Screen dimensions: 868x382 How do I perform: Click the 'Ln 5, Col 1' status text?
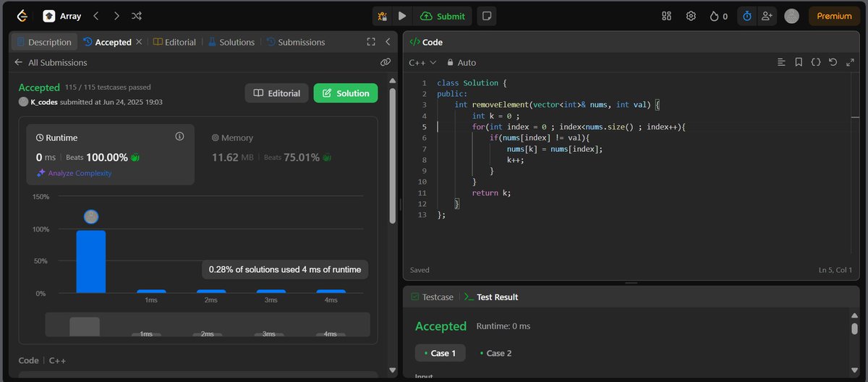(x=835, y=270)
